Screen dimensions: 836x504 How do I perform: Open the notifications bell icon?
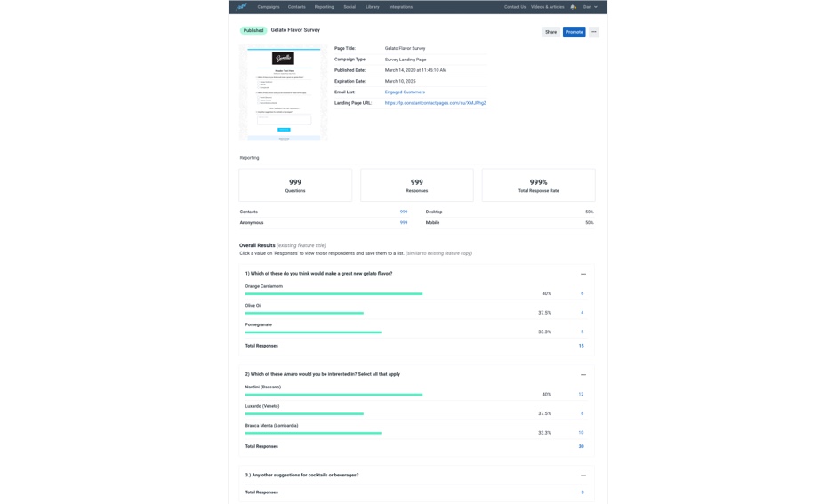pos(574,7)
